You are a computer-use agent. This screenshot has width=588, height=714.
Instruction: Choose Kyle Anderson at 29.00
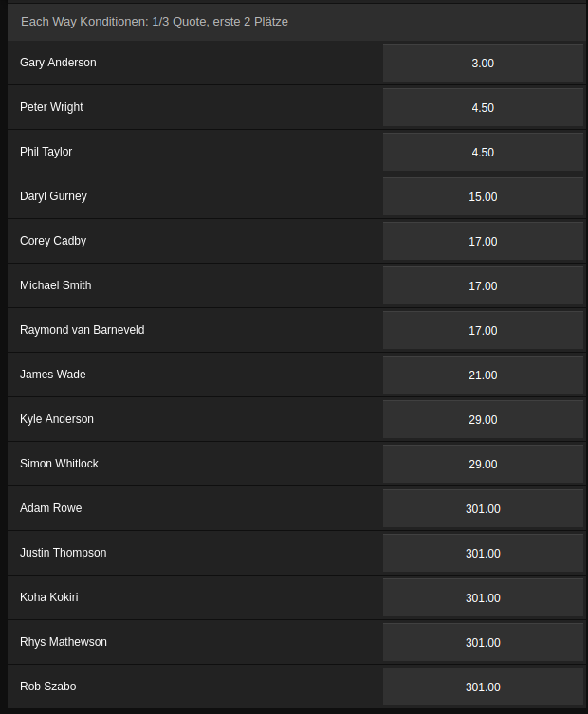483,420
